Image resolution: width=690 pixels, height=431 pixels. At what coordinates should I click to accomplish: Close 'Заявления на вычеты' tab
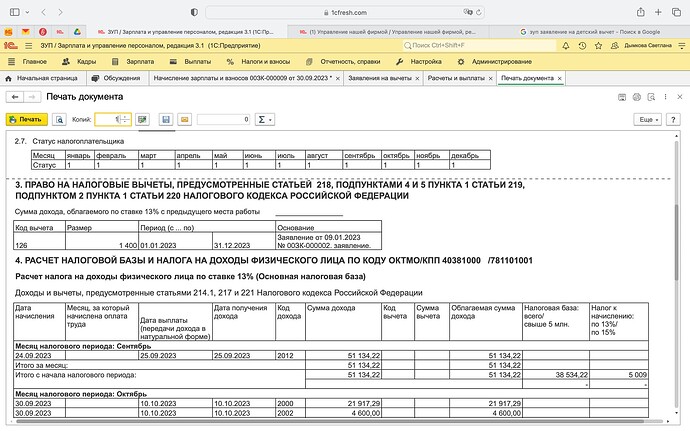[x=417, y=78]
